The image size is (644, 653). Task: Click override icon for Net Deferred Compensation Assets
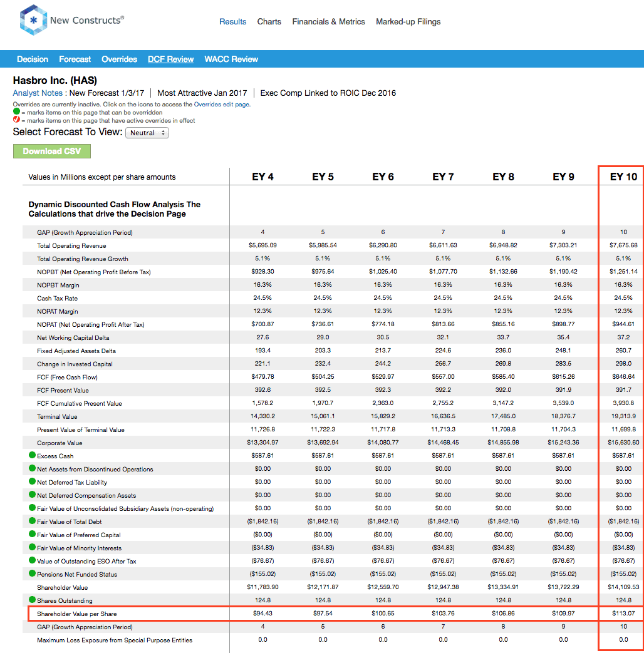(32, 495)
